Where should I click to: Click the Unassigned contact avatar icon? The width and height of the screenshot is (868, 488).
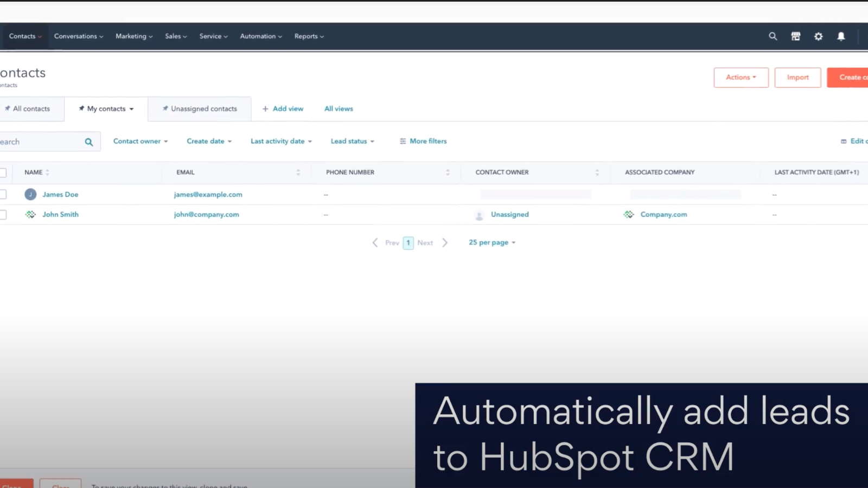click(479, 215)
